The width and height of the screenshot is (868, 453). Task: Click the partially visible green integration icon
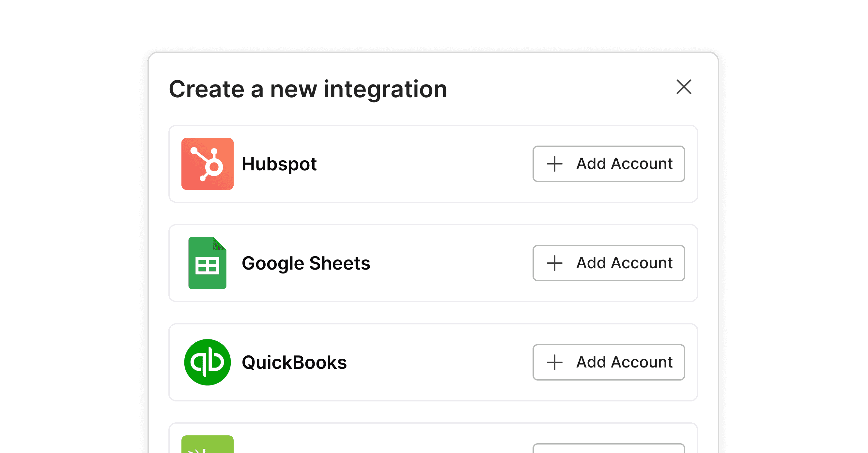click(x=207, y=444)
